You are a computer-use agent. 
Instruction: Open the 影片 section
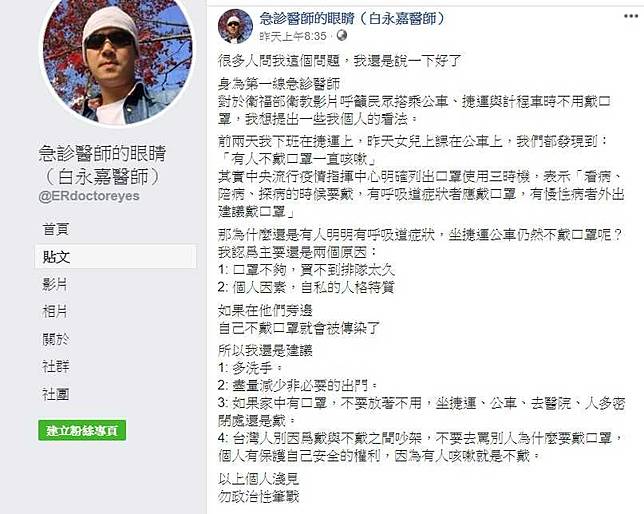[x=55, y=284]
